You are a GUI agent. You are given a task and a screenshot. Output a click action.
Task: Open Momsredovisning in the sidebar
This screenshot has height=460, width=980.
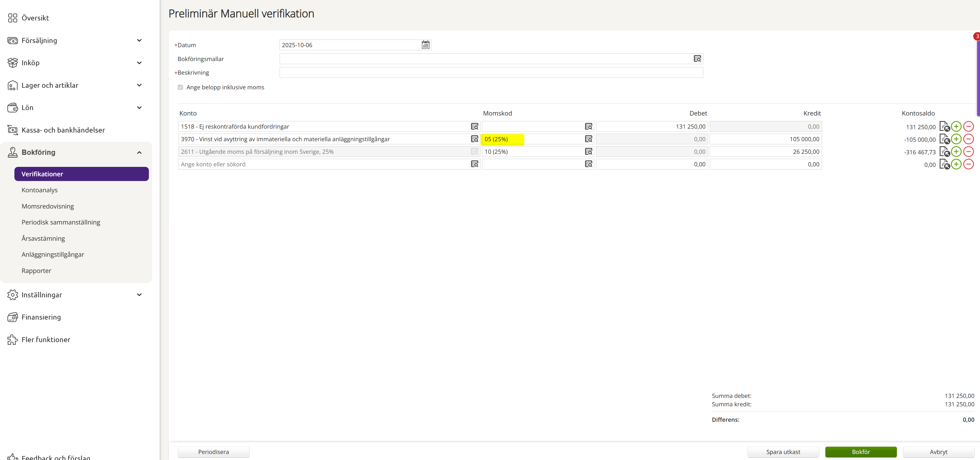[x=47, y=206]
